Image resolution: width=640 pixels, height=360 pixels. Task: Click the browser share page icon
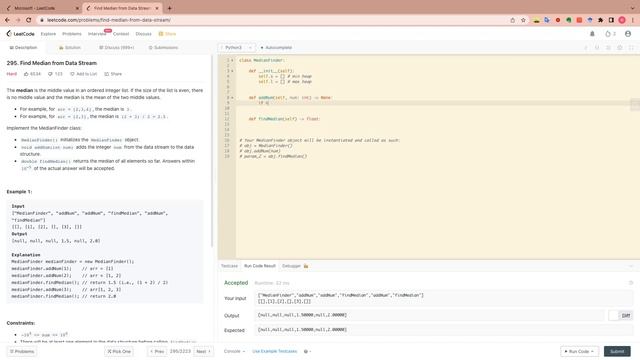[513, 20]
